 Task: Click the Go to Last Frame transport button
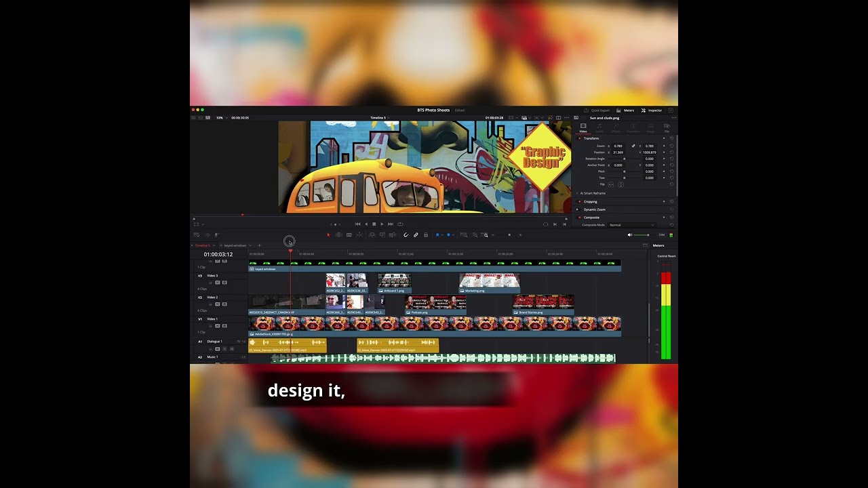(391, 224)
